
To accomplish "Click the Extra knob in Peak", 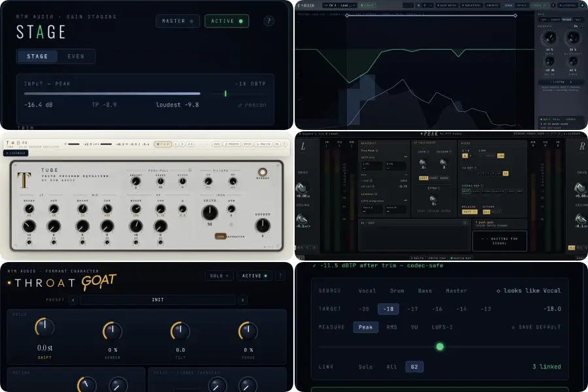I will pos(433,199).
